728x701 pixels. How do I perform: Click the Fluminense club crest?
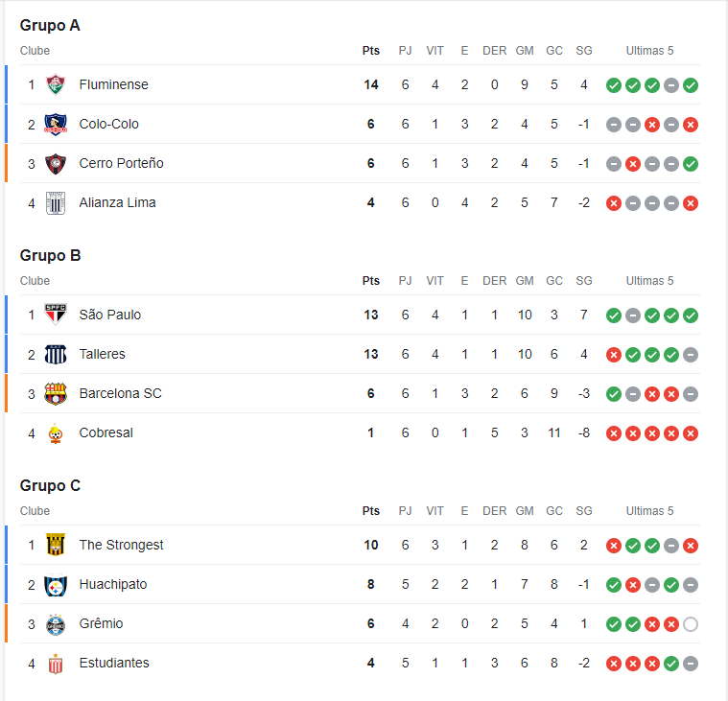coord(56,84)
